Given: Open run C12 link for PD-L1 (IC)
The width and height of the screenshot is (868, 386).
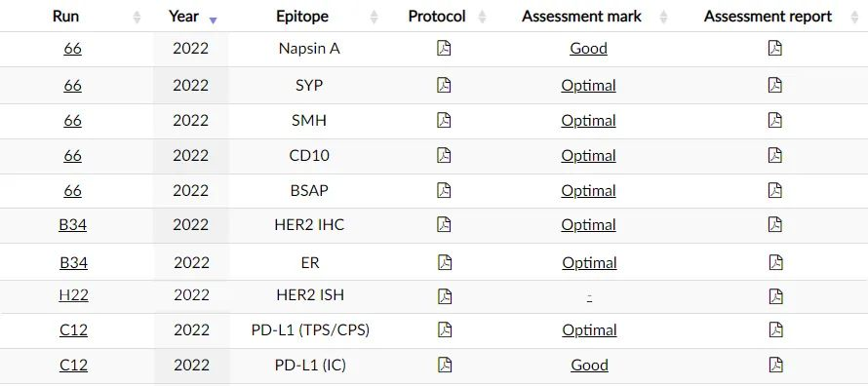Looking at the screenshot, I should [x=73, y=365].
